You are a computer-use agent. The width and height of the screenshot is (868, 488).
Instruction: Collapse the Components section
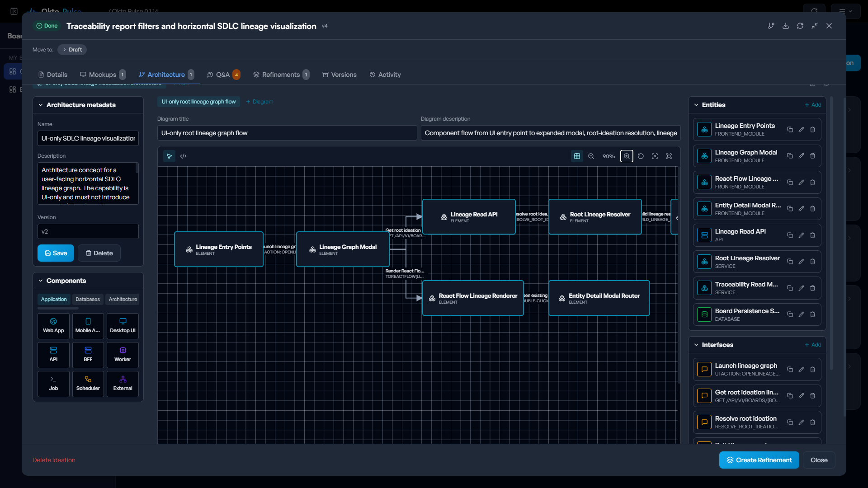41,281
